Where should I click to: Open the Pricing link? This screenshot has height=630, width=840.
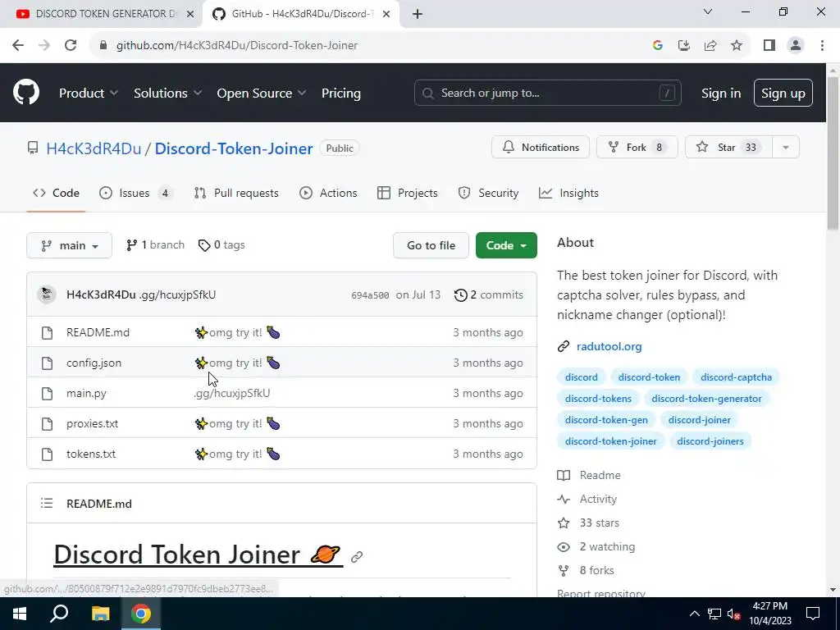point(340,93)
